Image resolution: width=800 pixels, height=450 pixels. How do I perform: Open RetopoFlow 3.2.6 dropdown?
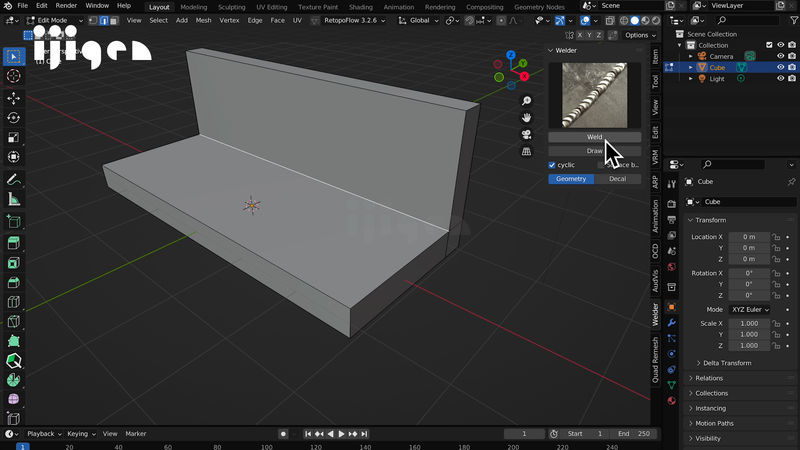(348, 20)
